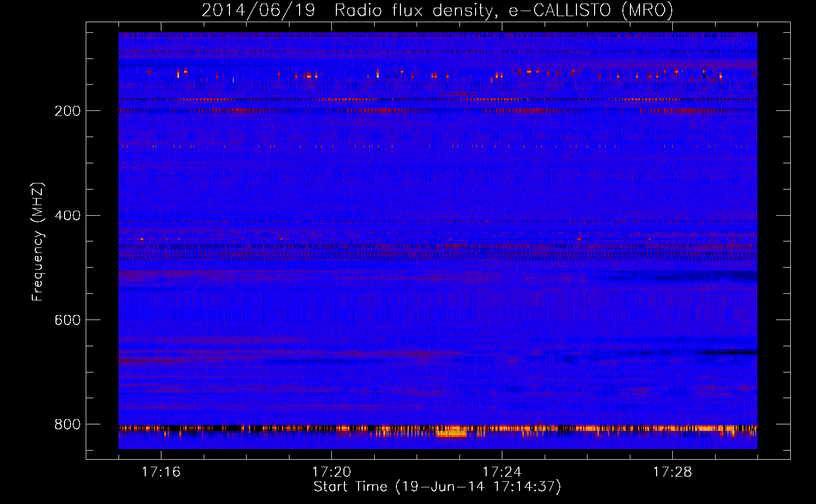Click the 400 frequency tick label
Viewport: 816px width, 504px height.
[x=68, y=216]
